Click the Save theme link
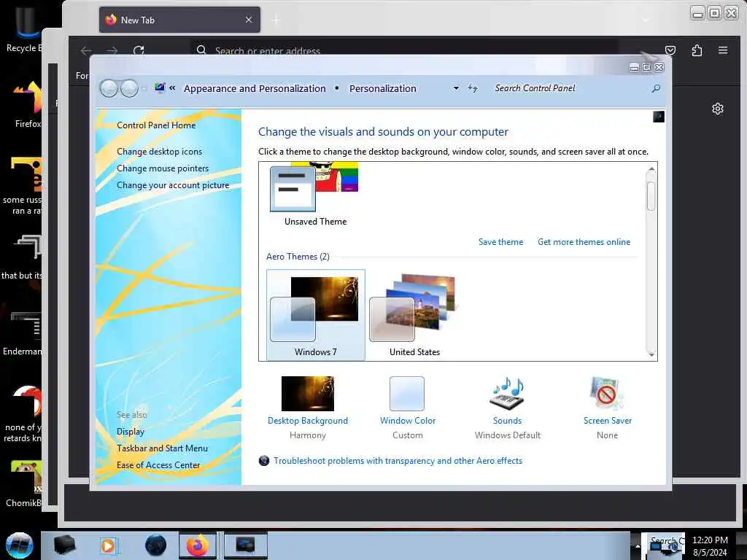Viewport: 747px width, 560px height. coord(500,242)
